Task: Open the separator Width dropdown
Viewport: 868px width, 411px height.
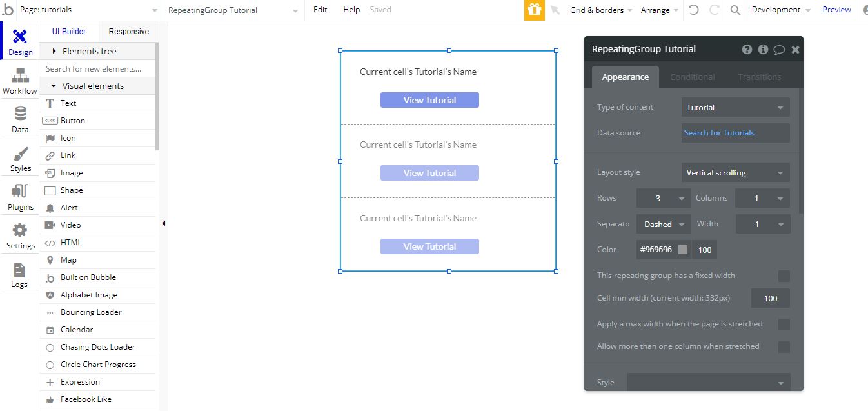Action: click(763, 225)
